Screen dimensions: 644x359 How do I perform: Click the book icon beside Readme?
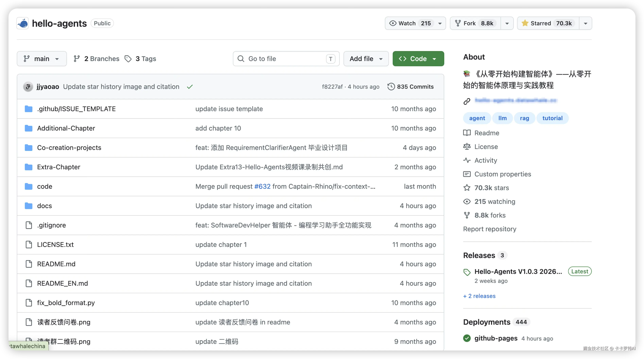[x=467, y=133]
